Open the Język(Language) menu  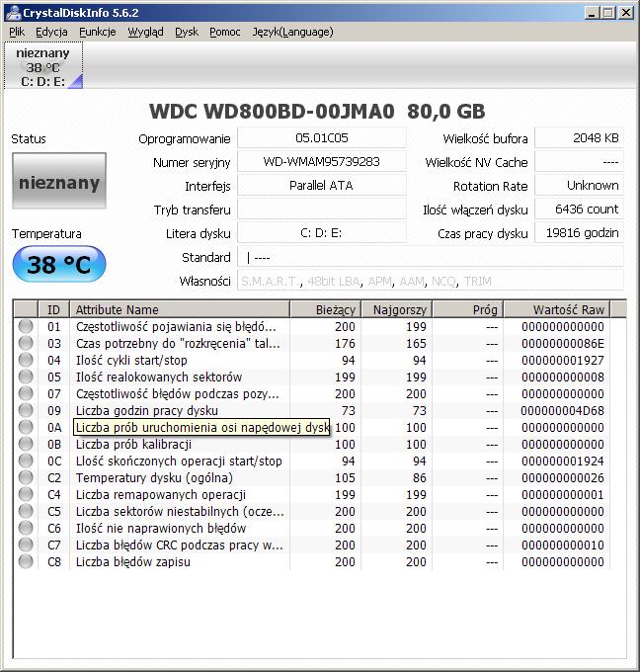pos(292,32)
